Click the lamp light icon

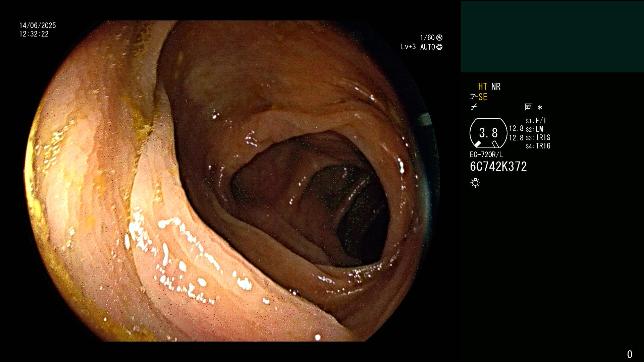click(x=475, y=183)
